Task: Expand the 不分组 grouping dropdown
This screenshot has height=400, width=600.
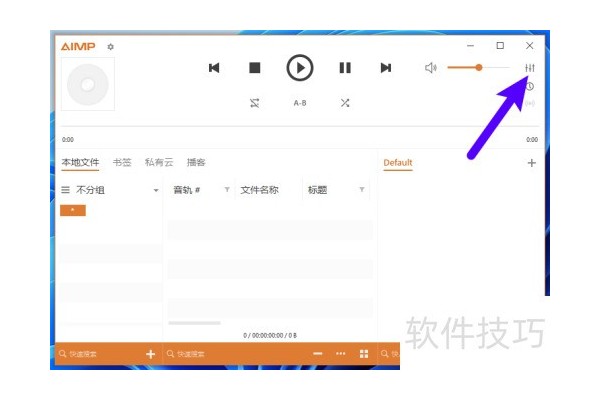Action: pyautogui.click(x=156, y=190)
